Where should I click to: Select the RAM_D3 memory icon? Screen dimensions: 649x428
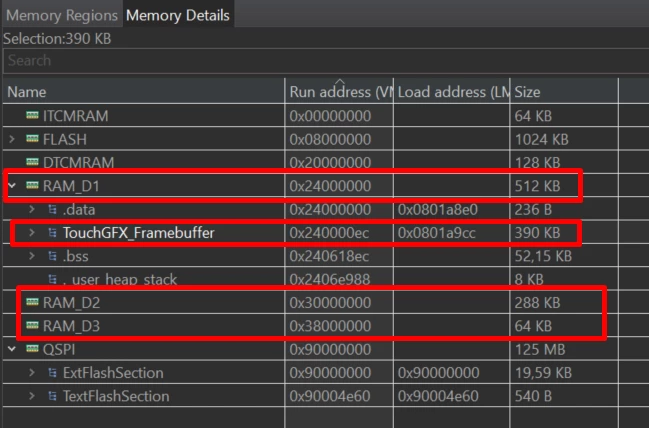point(32,325)
